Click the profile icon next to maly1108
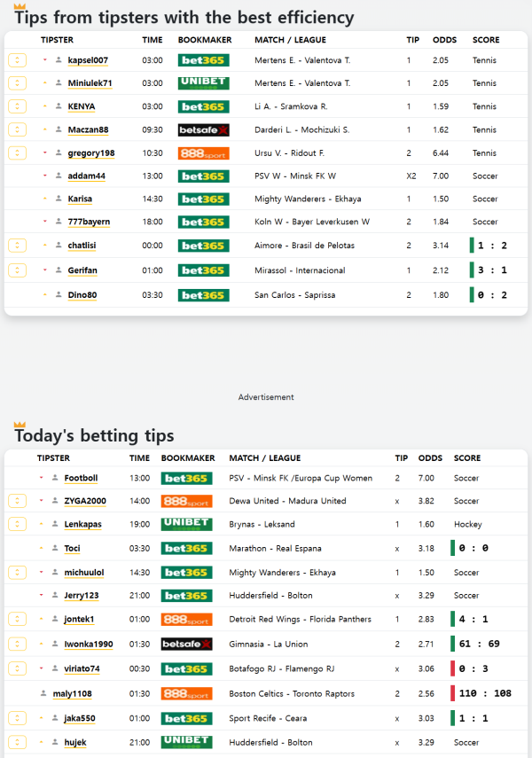 tap(43, 693)
